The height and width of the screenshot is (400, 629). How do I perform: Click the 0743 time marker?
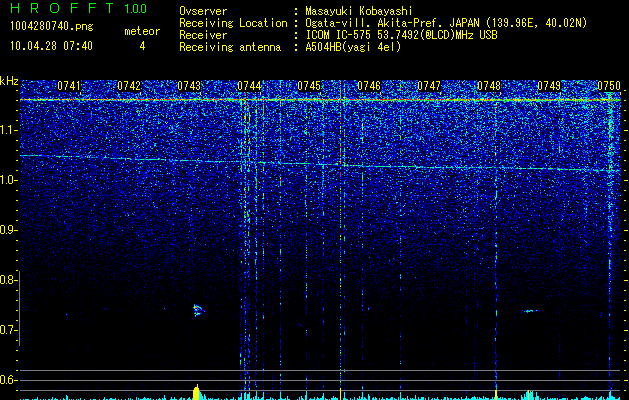tap(189, 86)
